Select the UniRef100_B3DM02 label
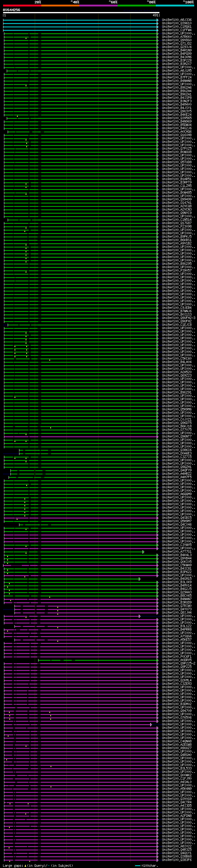The image size is (197, 868). point(177,704)
